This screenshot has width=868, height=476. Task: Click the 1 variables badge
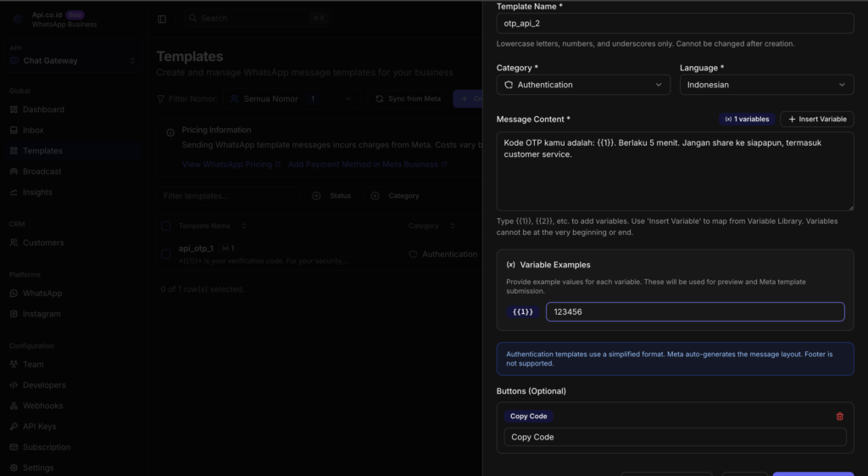coord(747,119)
